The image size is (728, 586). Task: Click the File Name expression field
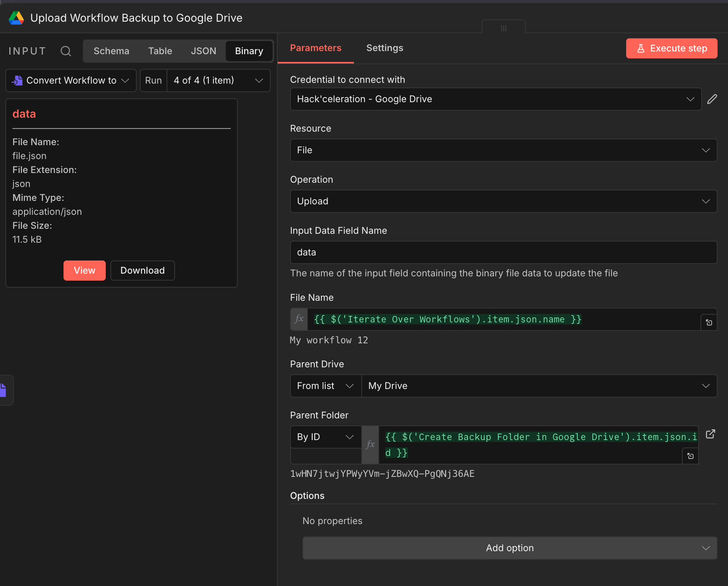504,319
